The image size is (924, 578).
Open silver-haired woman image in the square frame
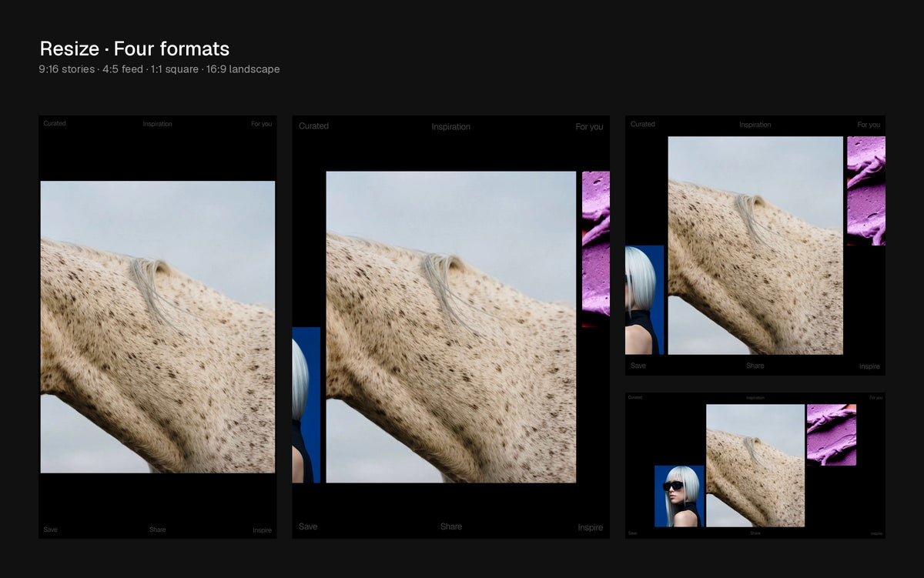point(644,299)
